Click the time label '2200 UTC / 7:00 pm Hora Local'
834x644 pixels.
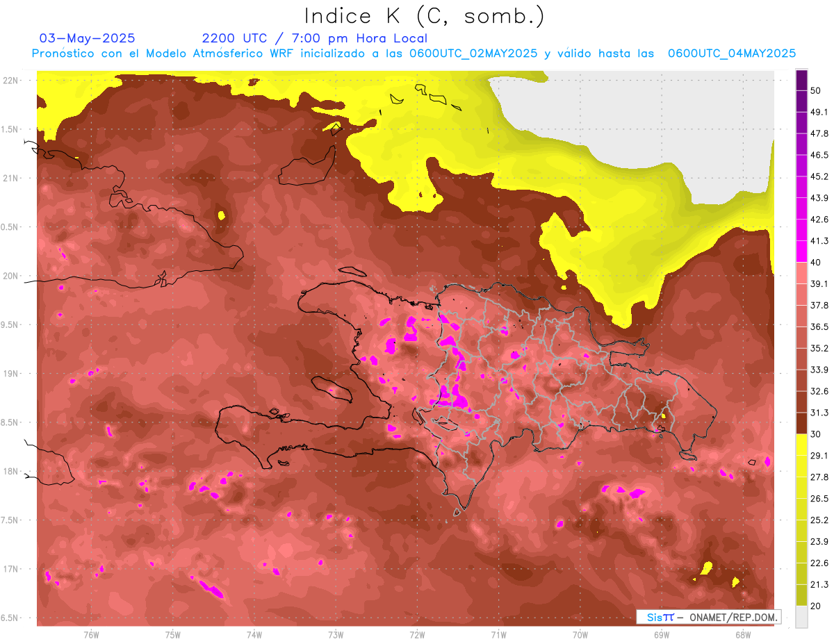[x=314, y=38]
